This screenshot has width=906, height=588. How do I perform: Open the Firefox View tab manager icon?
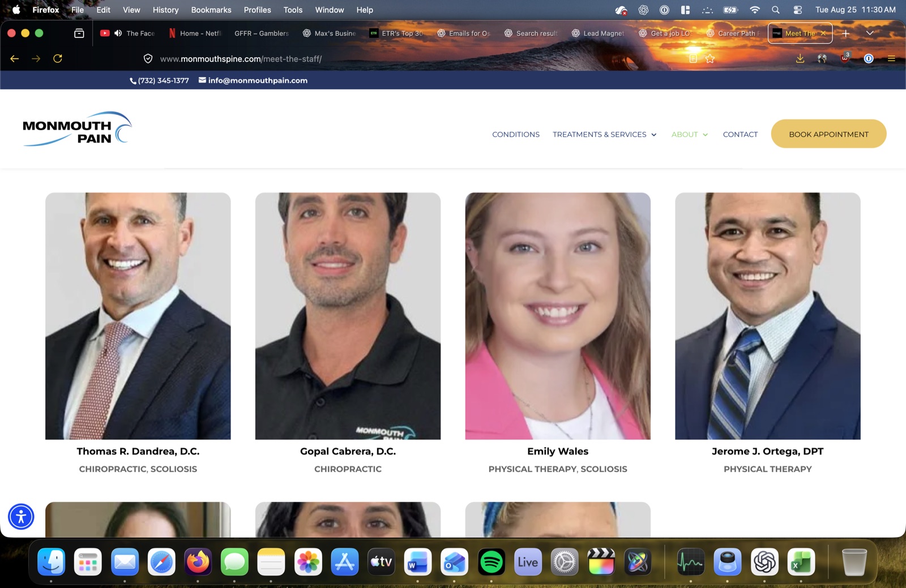coord(79,33)
